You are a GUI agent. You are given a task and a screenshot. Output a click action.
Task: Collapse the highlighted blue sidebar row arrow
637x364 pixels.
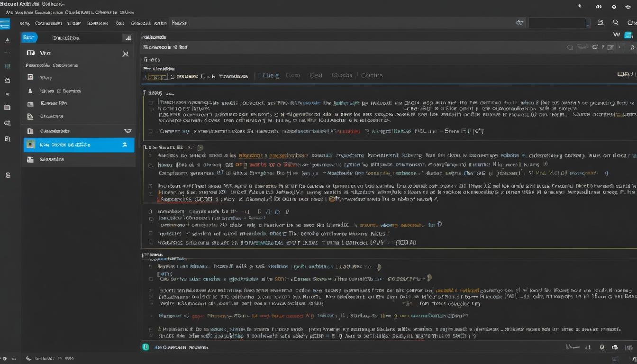pos(125,145)
